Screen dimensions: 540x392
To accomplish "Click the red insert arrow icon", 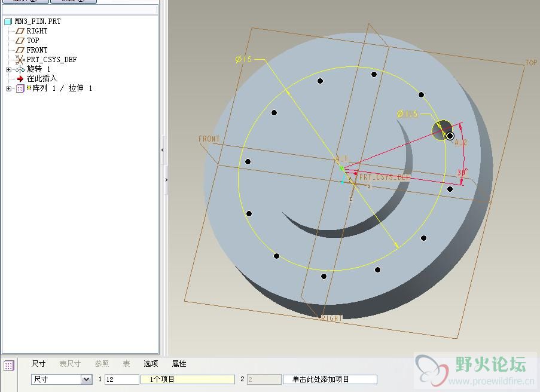I will point(20,79).
